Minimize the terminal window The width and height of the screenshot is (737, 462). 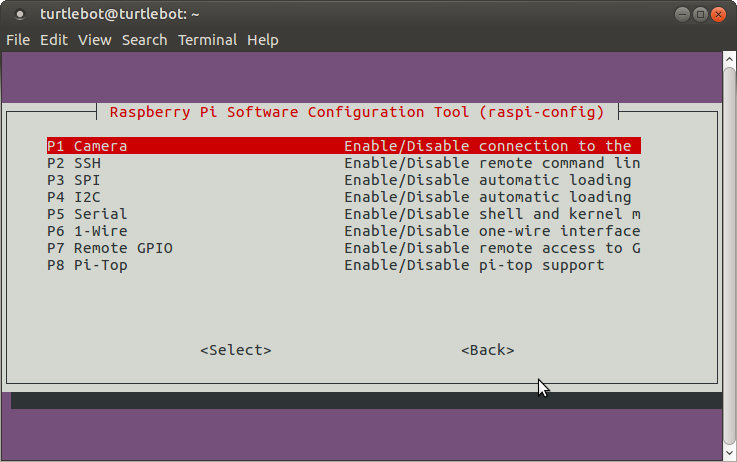pos(680,15)
